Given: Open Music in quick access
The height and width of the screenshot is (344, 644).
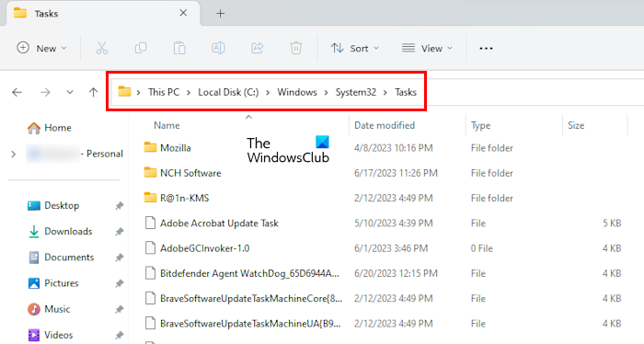Looking at the screenshot, I should [49, 309].
